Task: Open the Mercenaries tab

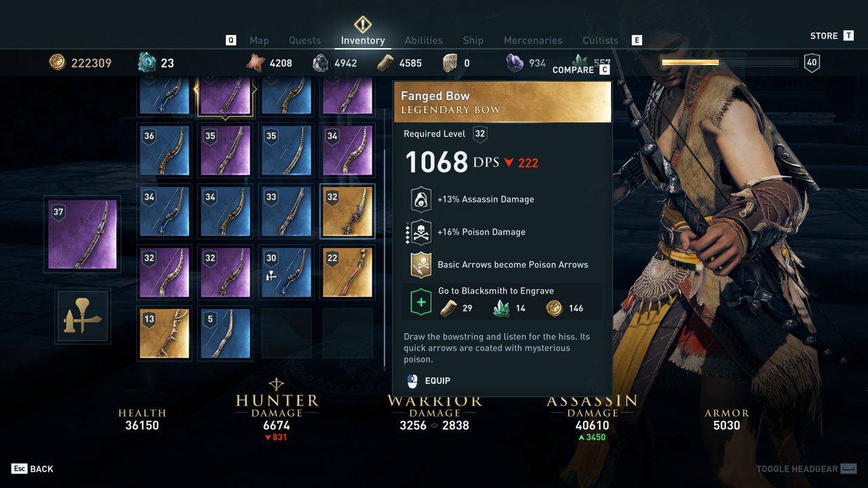Action: pyautogui.click(x=533, y=41)
